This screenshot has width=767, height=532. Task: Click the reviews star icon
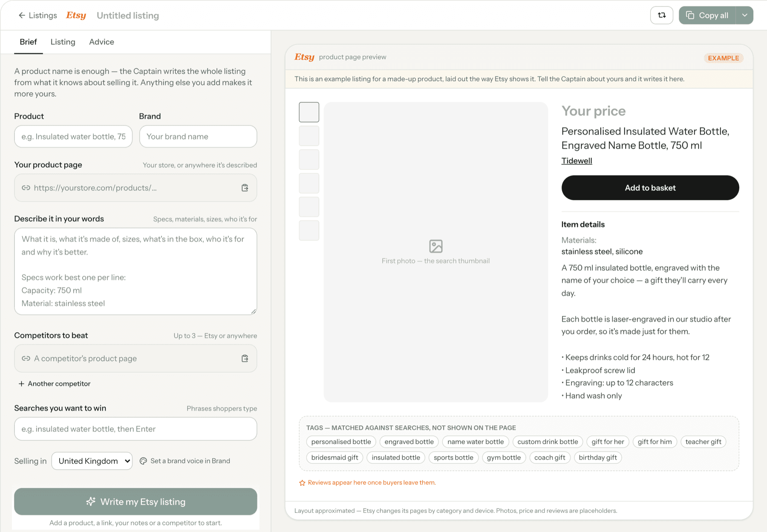pyautogui.click(x=302, y=483)
